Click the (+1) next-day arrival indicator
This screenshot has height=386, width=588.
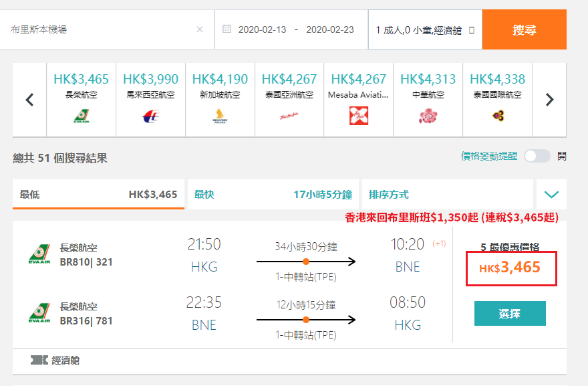tap(439, 244)
